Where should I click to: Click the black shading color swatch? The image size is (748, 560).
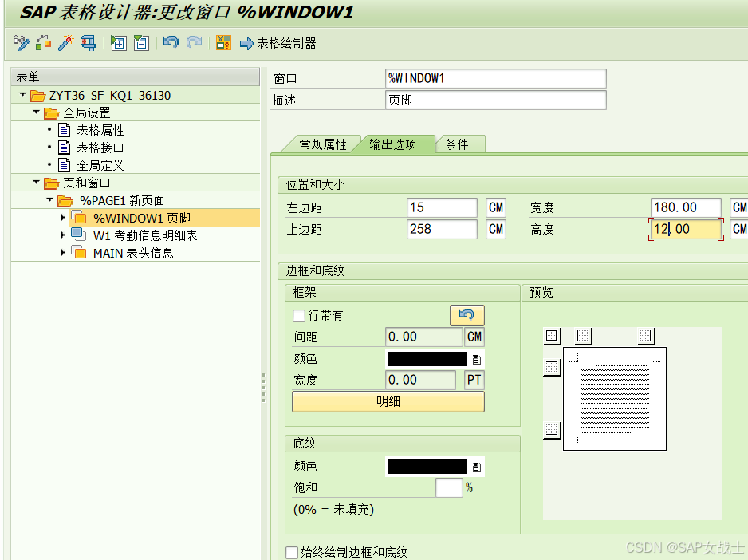pyautogui.click(x=427, y=467)
